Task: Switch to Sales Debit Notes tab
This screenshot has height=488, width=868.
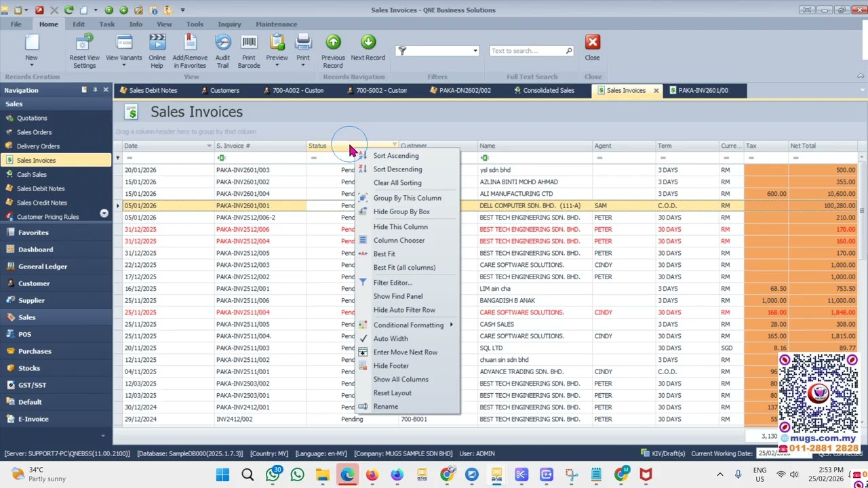Action: [x=148, y=90]
